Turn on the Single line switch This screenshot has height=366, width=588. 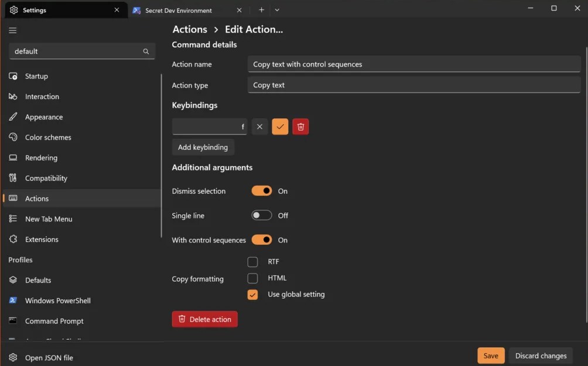tap(261, 216)
